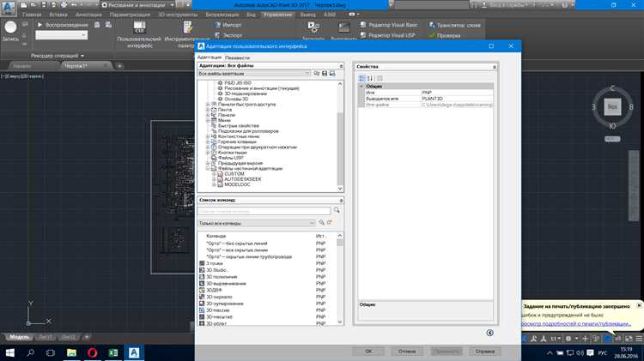Click the taskbar search magnifier
Image resolution: width=644 pixels, height=361 pixels.
(30, 352)
